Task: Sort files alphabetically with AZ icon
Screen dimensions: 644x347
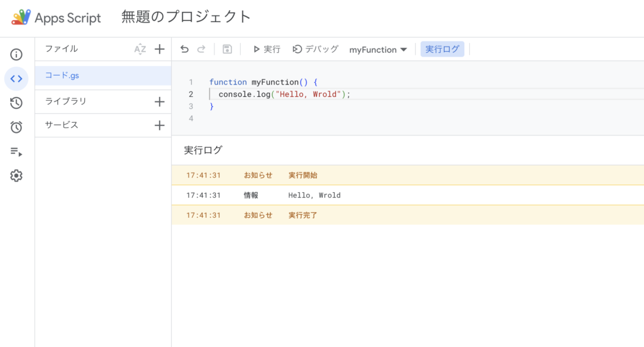Action: [140, 49]
